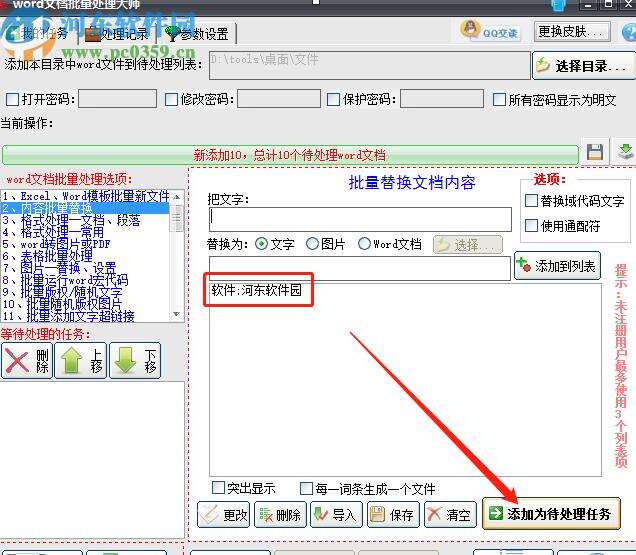Enable 打开密码 checkbox

(13, 99)
